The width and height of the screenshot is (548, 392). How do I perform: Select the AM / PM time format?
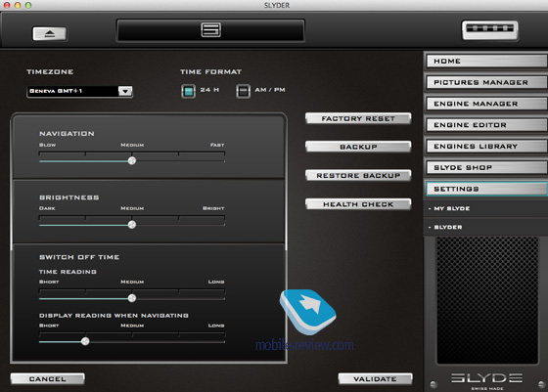tap(244, 91)
